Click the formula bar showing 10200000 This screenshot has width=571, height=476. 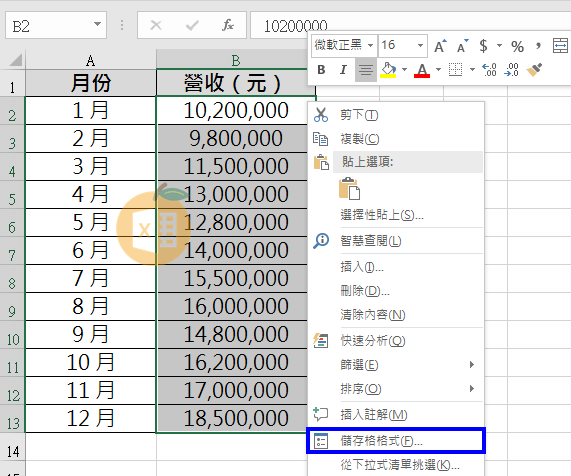(410, 25)
